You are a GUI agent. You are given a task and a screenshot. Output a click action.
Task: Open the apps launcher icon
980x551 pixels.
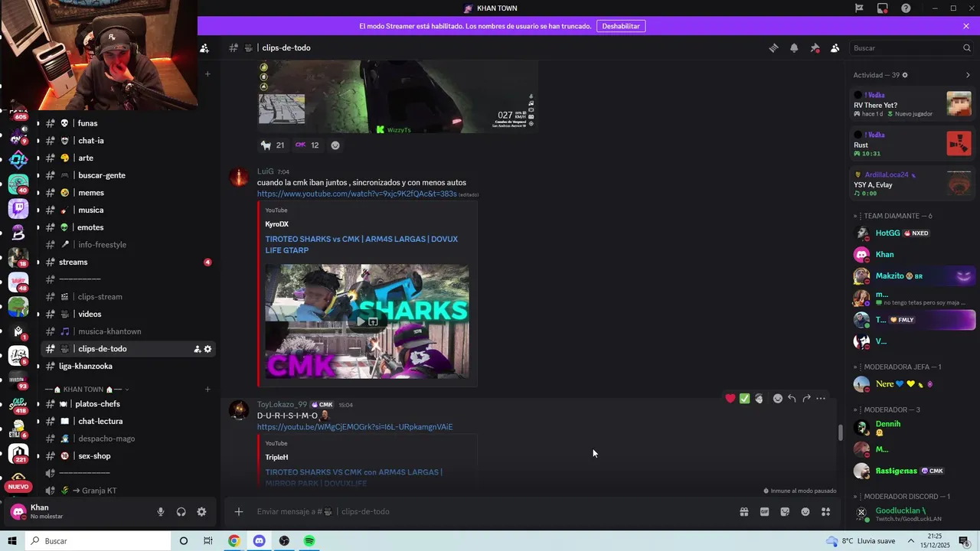pos(826,512)
